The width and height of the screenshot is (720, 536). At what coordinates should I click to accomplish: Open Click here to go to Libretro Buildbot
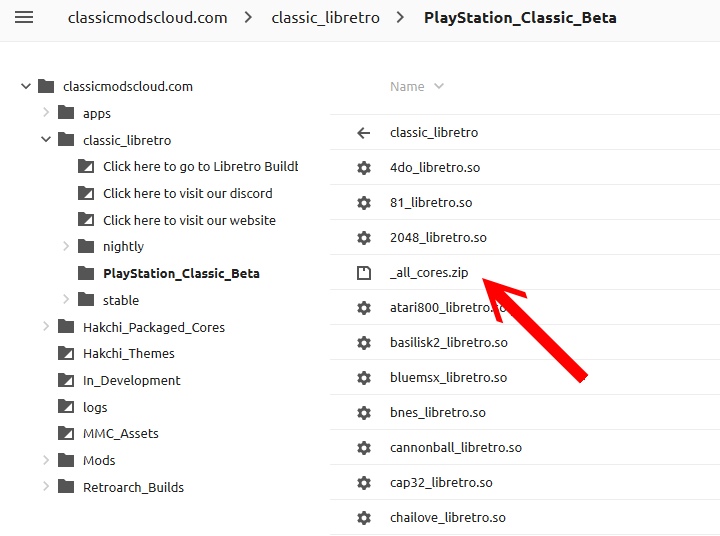click(x=200, y=166)
